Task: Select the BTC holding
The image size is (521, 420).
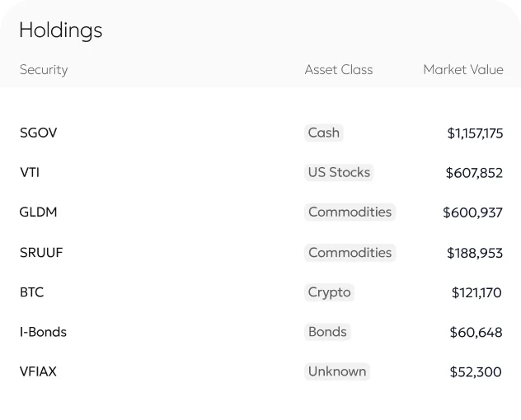Action: pyautogui.click(x=32, y=292)
